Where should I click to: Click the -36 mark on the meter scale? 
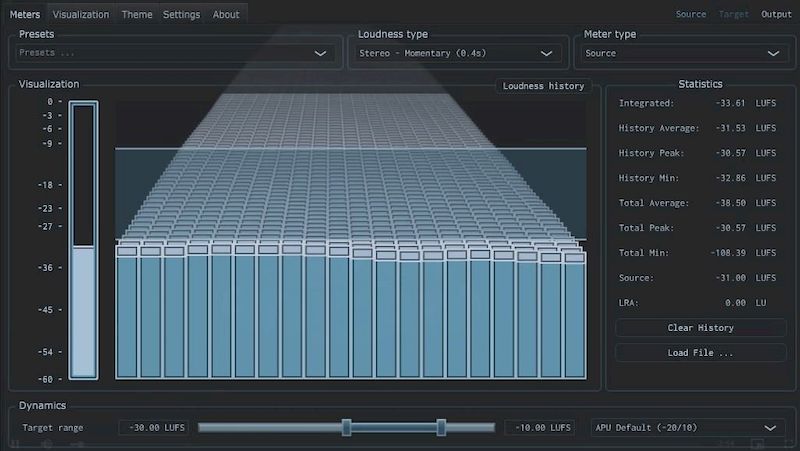(45, 268)
